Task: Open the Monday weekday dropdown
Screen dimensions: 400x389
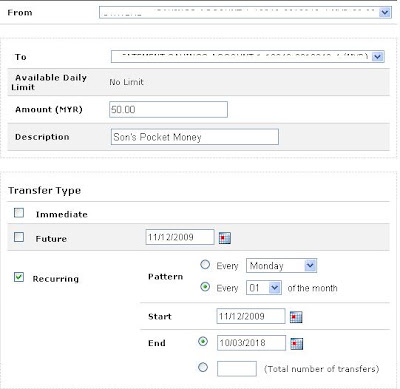Action: 281,266
